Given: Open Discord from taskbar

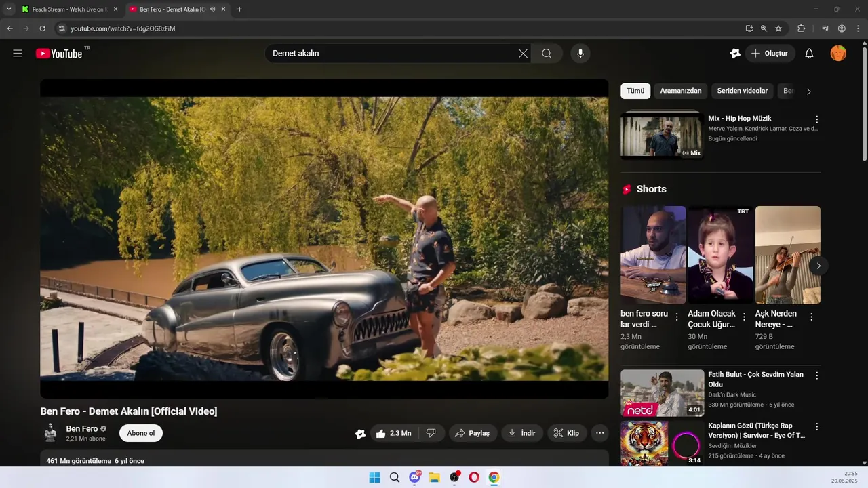Looking at the screenshot, I should click(x=414, y=477).
